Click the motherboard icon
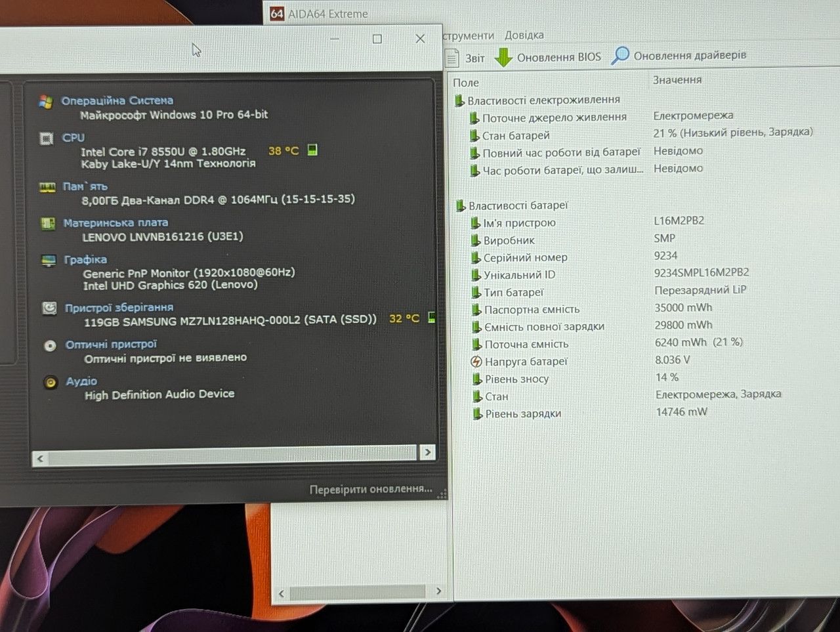Image resolution: width=840 pixels, height=632 pixels. [x=48, y=224]
